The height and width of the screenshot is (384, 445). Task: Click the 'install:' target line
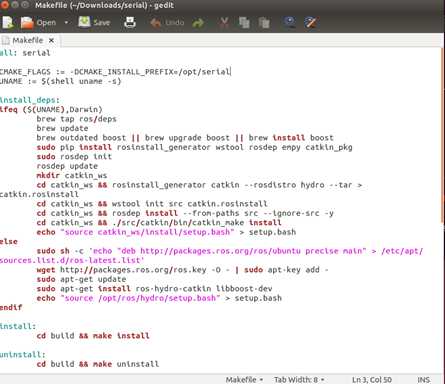(18, 326)
